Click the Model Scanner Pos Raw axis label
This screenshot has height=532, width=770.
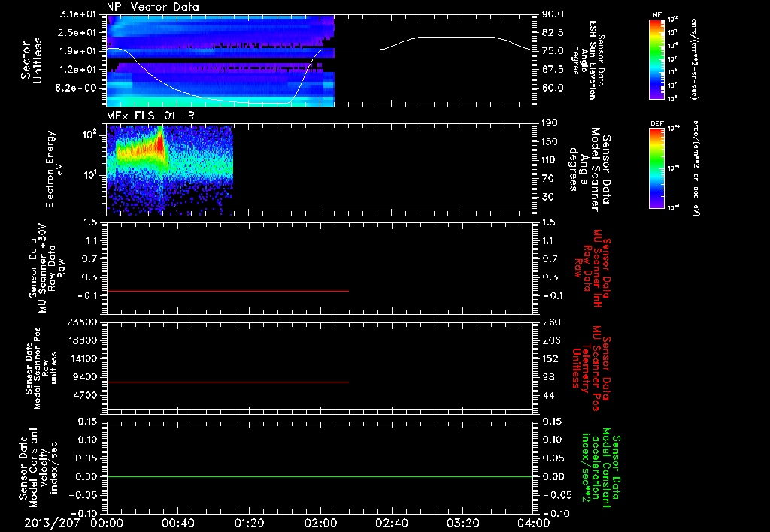click(42, 368)
